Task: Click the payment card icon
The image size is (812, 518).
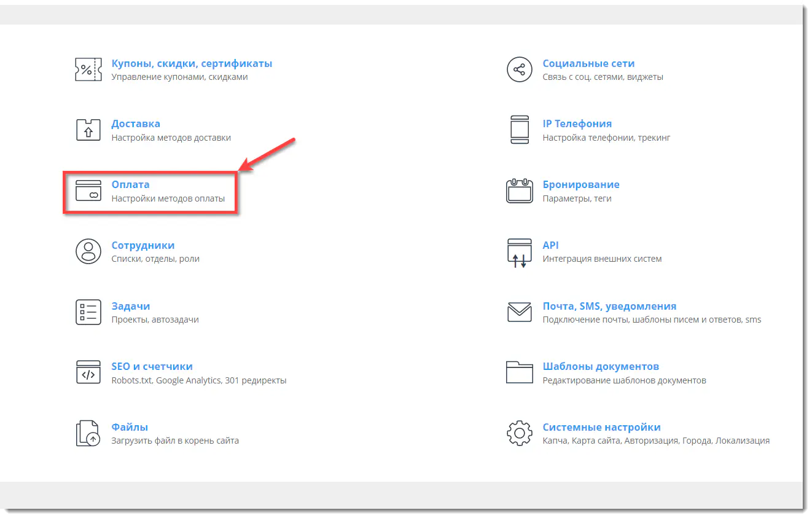Action: (88, 190)
